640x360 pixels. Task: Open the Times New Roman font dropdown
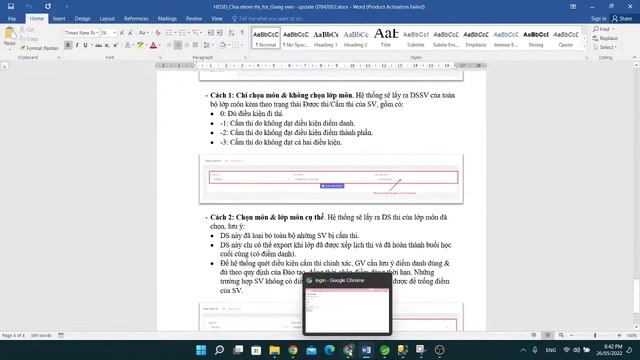97,33
